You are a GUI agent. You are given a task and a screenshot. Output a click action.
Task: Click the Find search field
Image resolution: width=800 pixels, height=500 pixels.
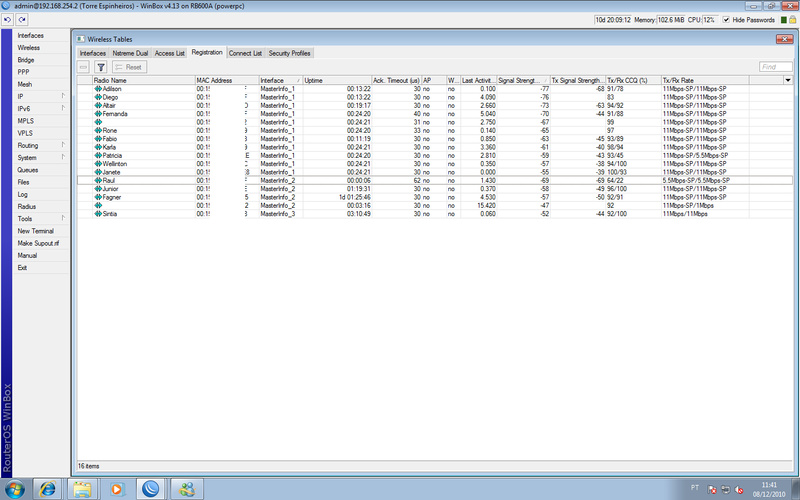(776, 67)
